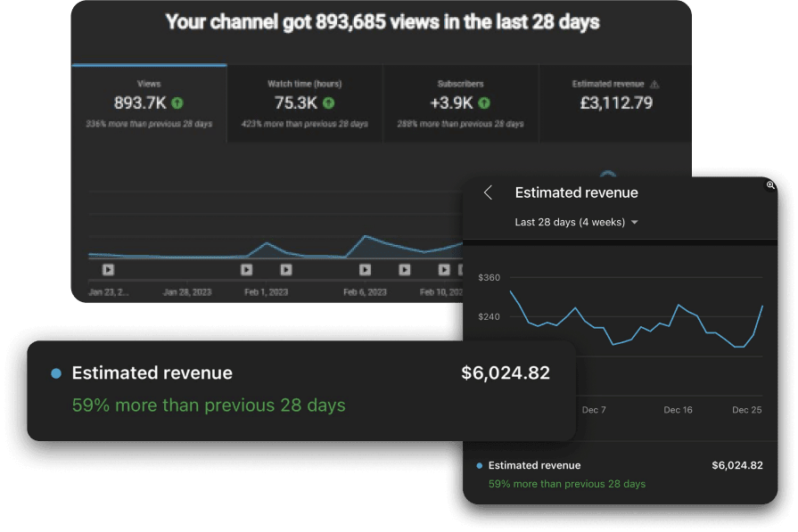Open the Subscribers metric tab

pos(461,102)
